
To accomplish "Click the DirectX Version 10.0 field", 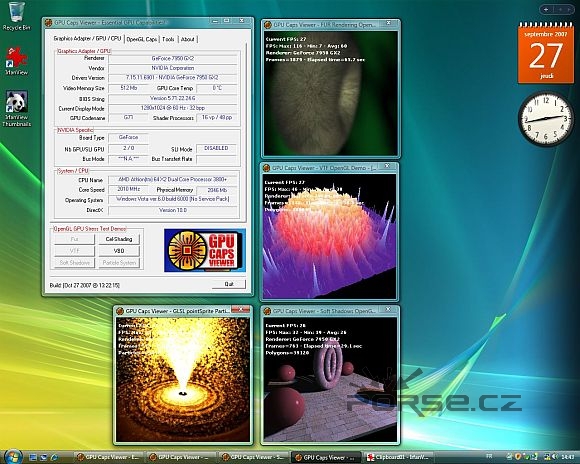I will [173, 210].
